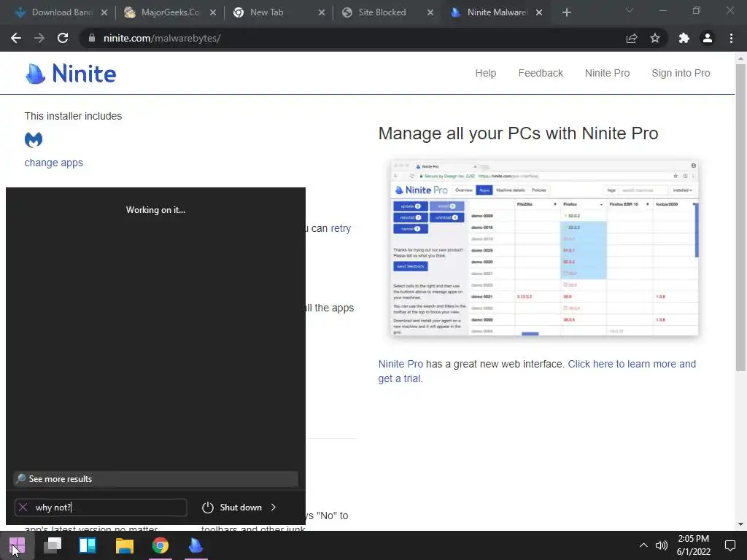Click the taskbar clock 2:05 PM
Viewport: 747px width, 560px height.
tap(694, 545)
